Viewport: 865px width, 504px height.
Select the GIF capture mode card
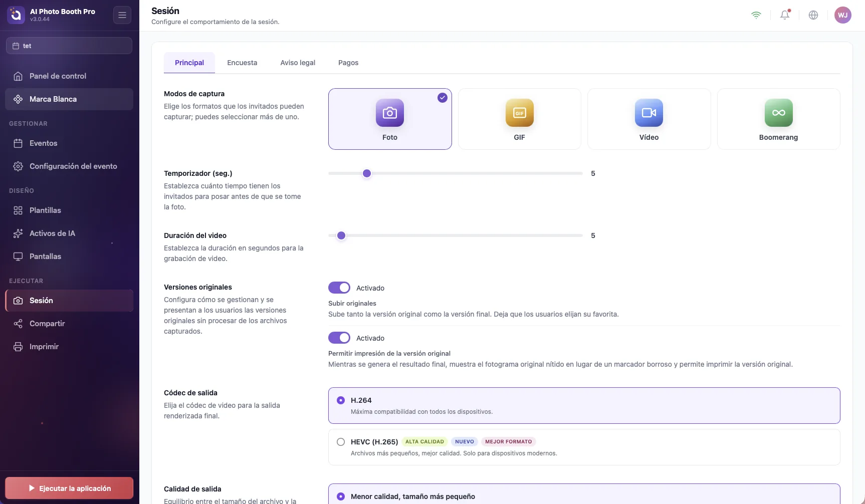519,119
